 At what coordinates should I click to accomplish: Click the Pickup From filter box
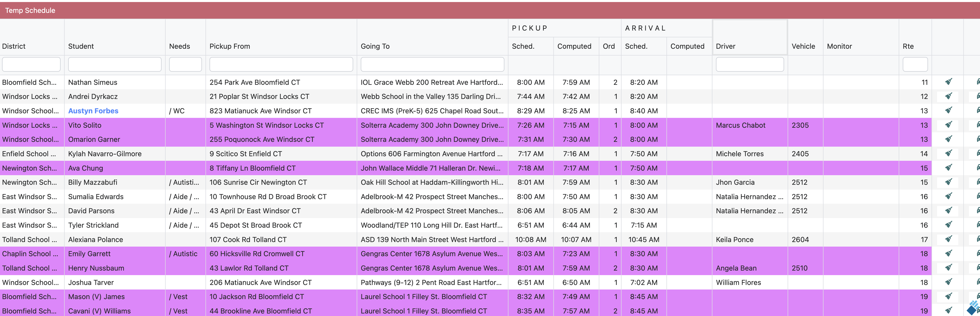tap(281, 64)
